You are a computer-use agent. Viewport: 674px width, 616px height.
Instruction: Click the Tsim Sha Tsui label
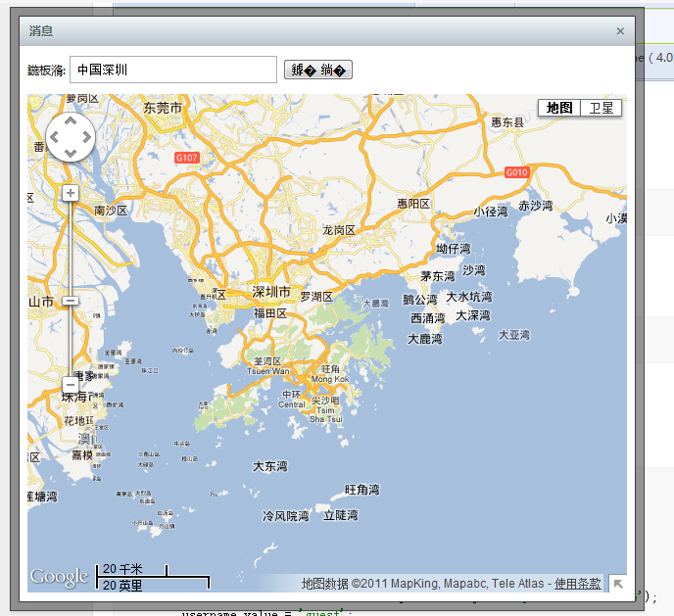click(326, 414)
